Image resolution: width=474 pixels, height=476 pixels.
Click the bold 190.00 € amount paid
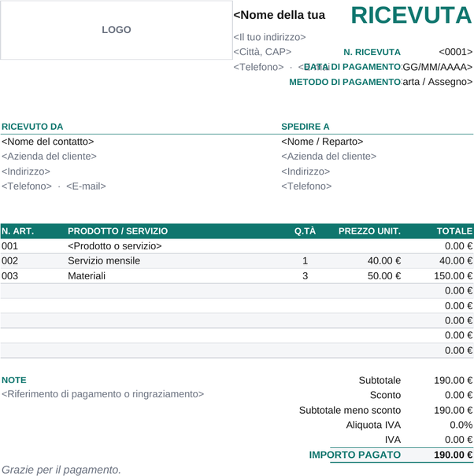coord(453,455)
